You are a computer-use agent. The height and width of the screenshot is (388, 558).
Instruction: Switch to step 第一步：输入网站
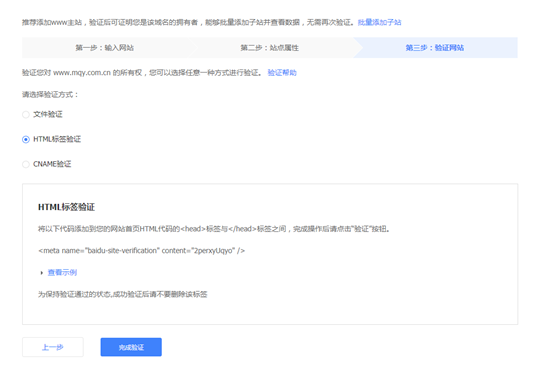point(105,48)
